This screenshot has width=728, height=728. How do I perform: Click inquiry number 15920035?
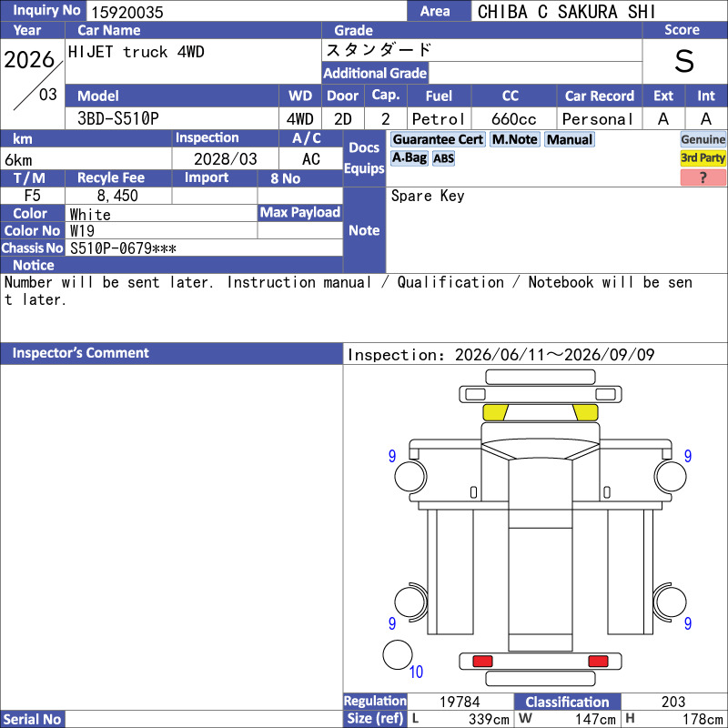(x=127, y=12)
